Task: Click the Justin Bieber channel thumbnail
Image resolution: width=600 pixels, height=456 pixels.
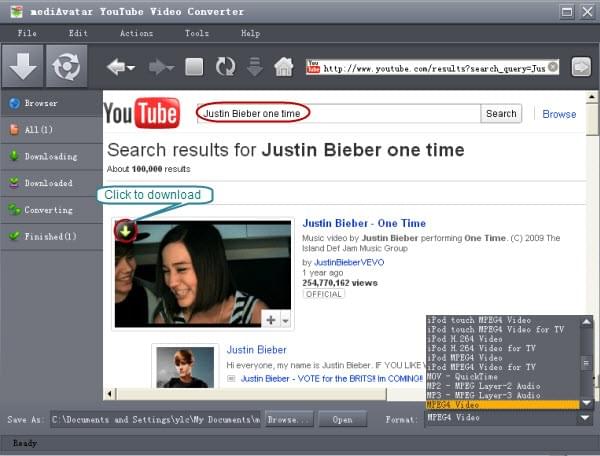Action: [185, 367]
